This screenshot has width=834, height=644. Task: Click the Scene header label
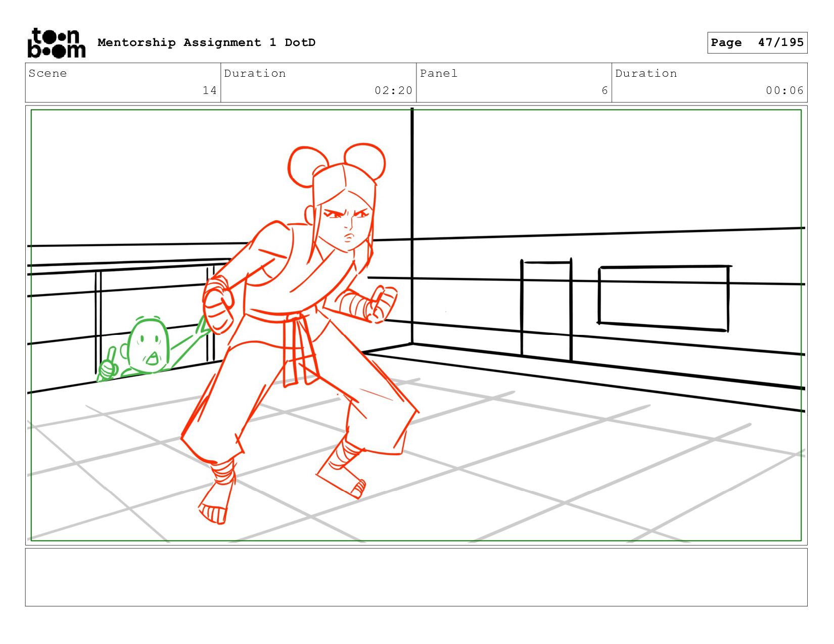pyautogui.click(x=48, y=74)
